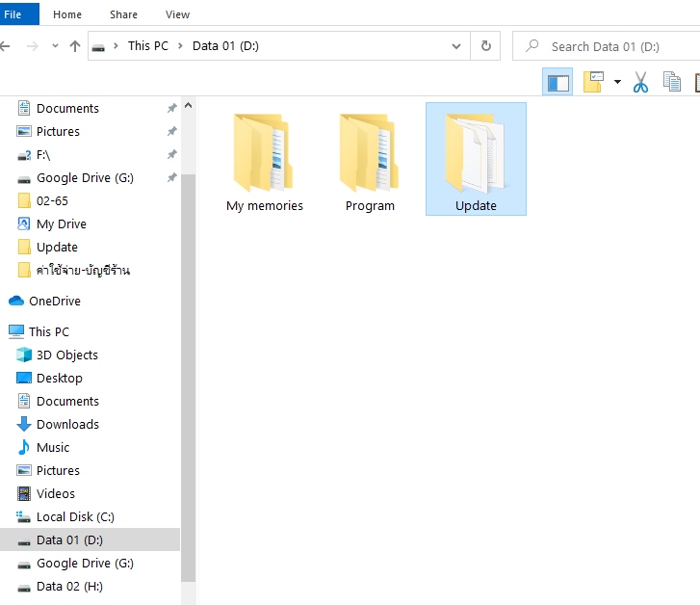The width and height of the screenshot is (700, 605).
Task: Click the navigation pane scrollbar thumb
Action: (189, 378)
